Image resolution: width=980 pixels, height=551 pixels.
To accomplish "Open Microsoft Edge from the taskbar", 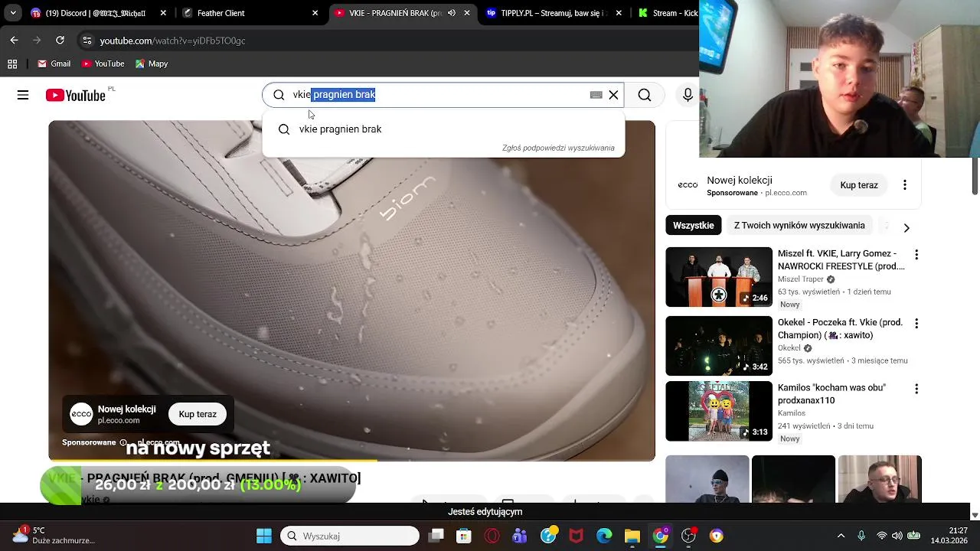I will 604,536.
